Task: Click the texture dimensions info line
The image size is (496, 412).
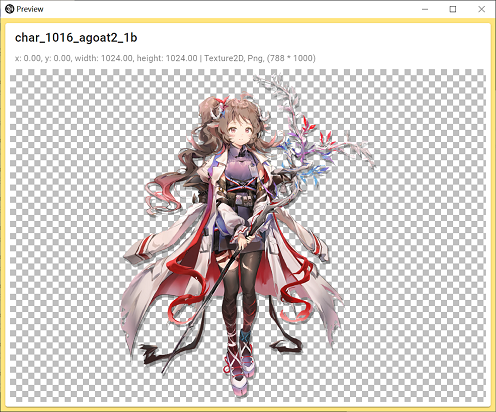Action: click(x=165, y=58)
